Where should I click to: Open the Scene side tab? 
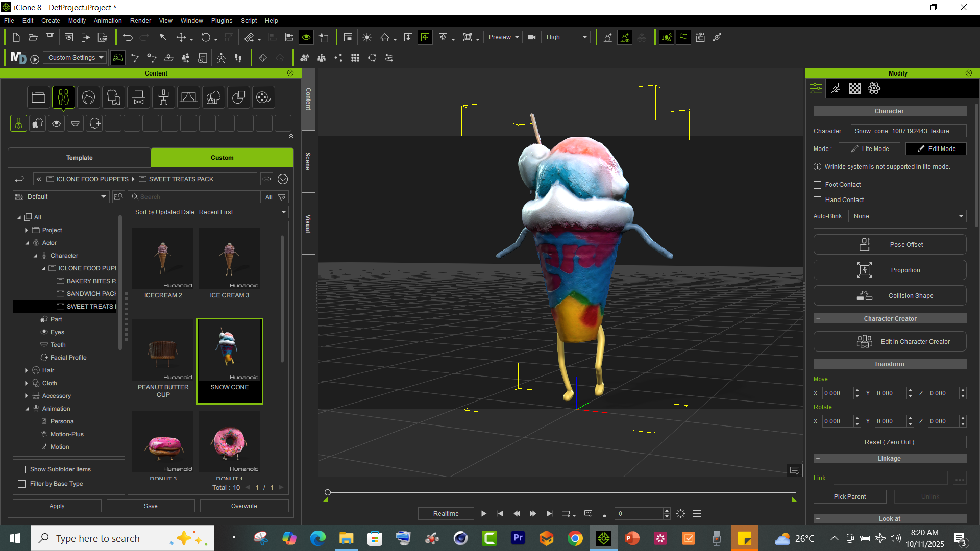(308, 161)
